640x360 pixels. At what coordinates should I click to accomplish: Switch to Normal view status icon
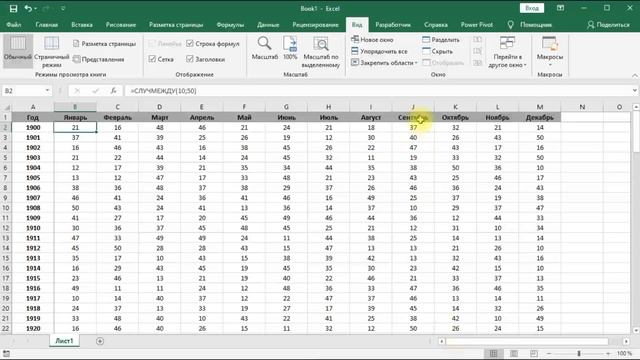pyautogui.click(x=493, y=353)
